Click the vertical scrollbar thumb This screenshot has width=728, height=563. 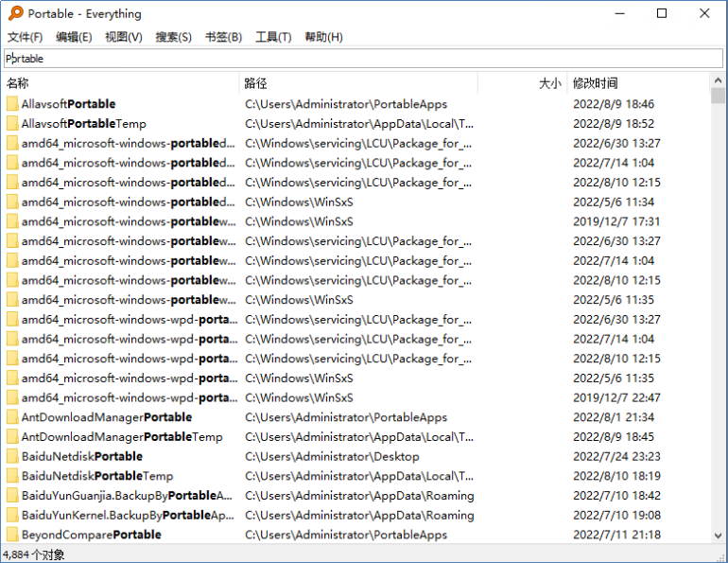(719, 96)
